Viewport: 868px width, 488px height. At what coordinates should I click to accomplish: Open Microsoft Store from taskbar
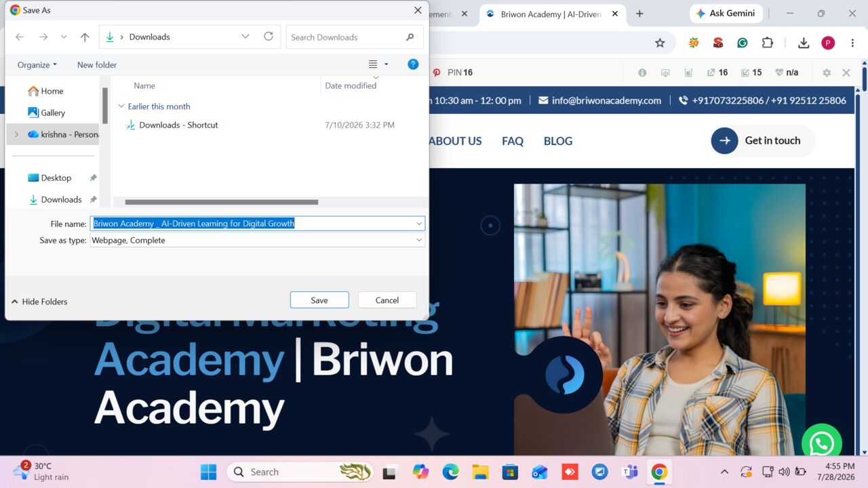point(510,472)
